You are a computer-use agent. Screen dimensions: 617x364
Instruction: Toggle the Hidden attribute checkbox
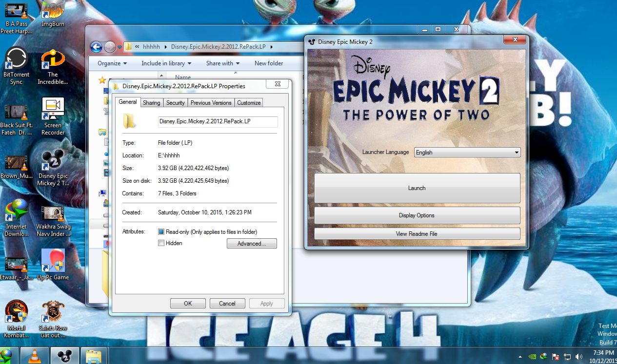(161, 243)
